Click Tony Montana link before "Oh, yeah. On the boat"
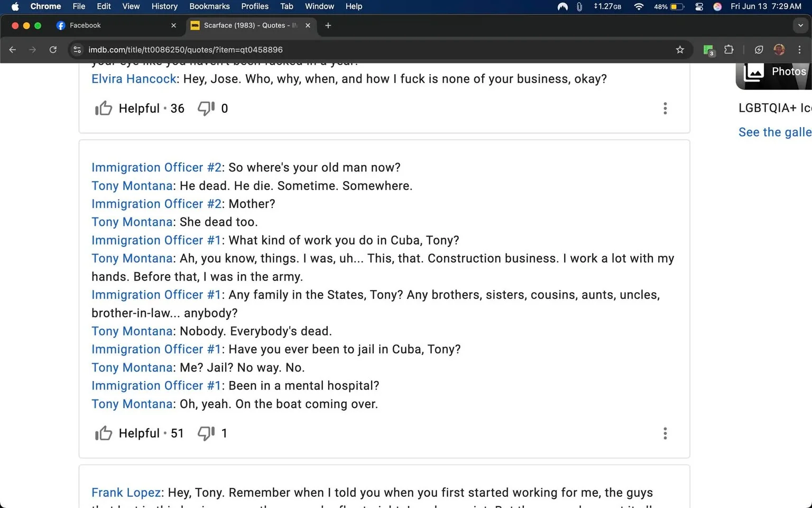 pos(132,404)
